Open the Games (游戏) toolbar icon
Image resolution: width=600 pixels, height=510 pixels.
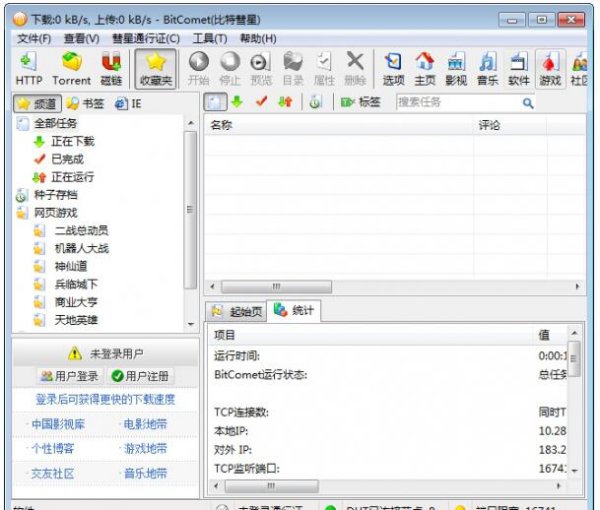click(x=550, y=69)
